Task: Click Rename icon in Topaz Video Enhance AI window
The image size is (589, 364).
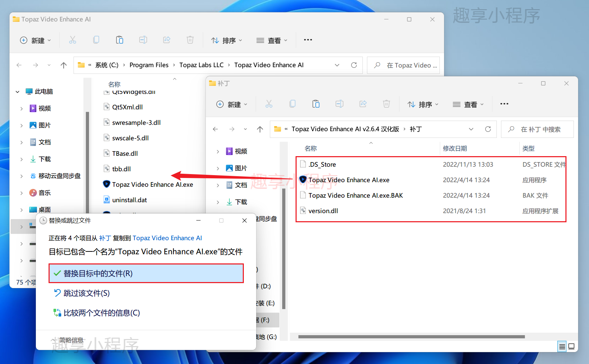Action: point(143,40)
